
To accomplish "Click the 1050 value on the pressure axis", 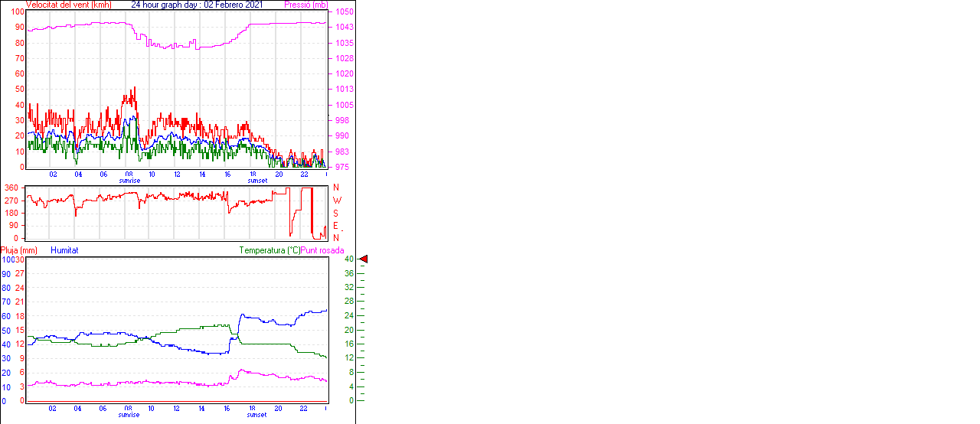I will pos(344,12).
